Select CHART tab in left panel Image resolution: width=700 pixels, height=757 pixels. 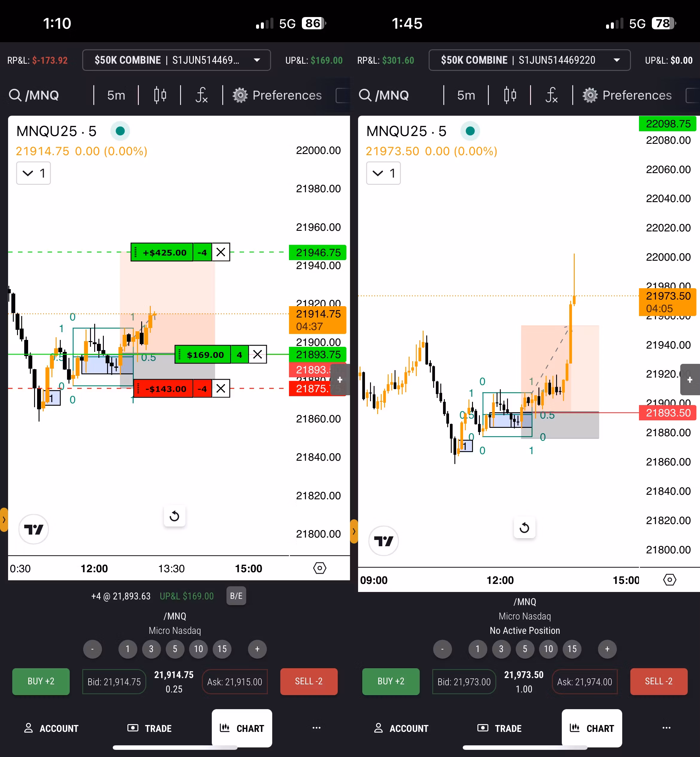tap(242, 728)
